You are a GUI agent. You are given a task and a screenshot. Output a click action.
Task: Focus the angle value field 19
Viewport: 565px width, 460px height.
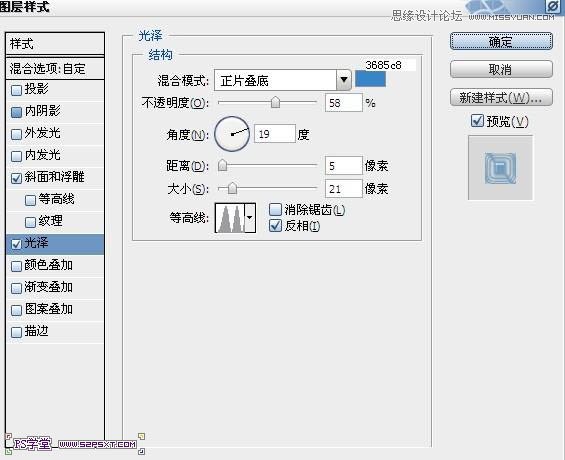[275, 134]
